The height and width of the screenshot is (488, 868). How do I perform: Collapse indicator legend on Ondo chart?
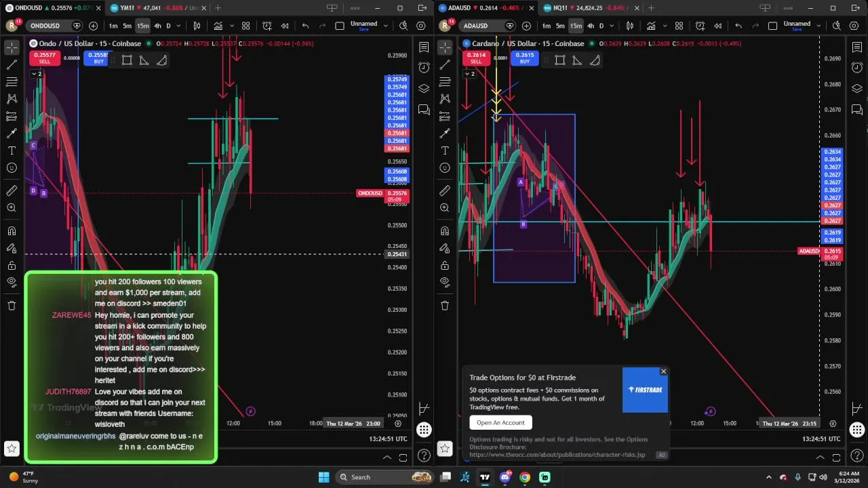coord(35,74)
